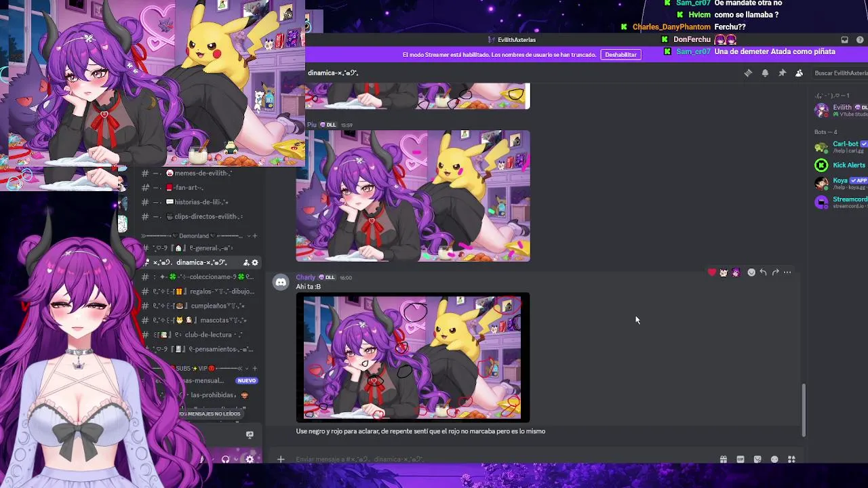
Task: Reply to Charly's message arrow icon
Action: [x=763, y=272]
